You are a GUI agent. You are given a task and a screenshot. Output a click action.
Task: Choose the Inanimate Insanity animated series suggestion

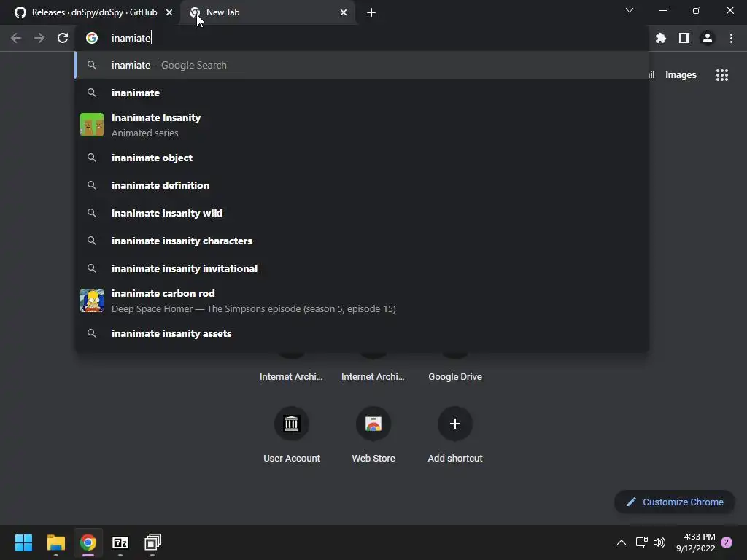[362, 125]
